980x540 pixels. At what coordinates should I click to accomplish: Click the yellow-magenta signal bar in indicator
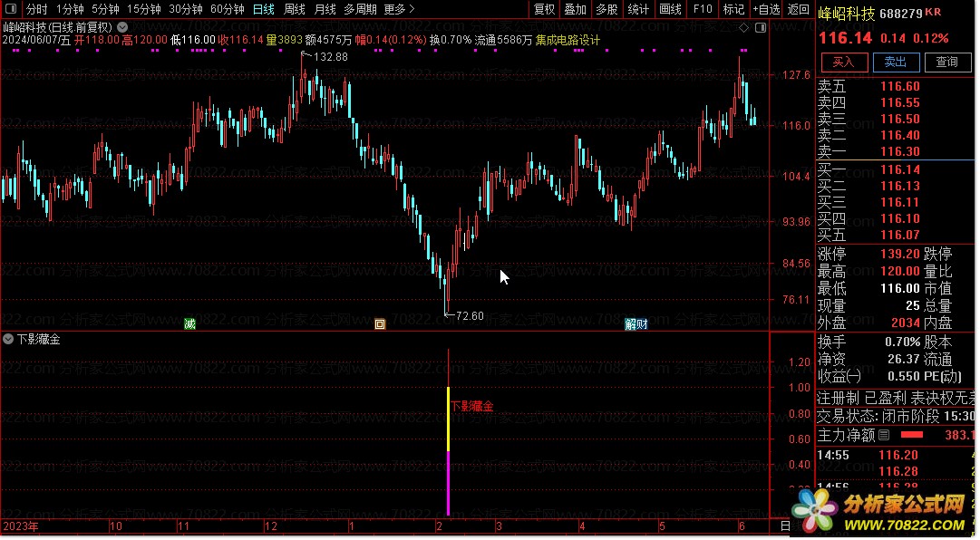(448, 450)
